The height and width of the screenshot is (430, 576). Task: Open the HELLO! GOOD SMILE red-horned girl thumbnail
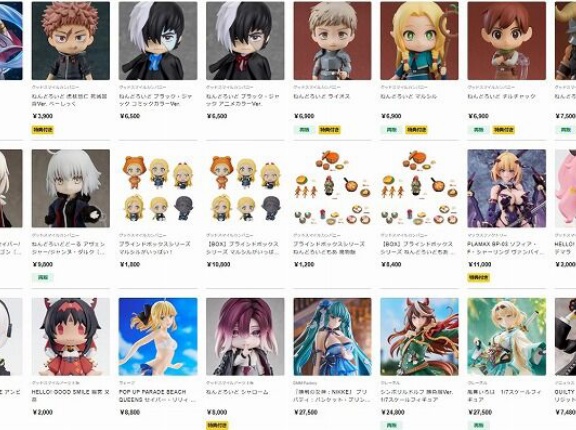click(x=71, y=337)
